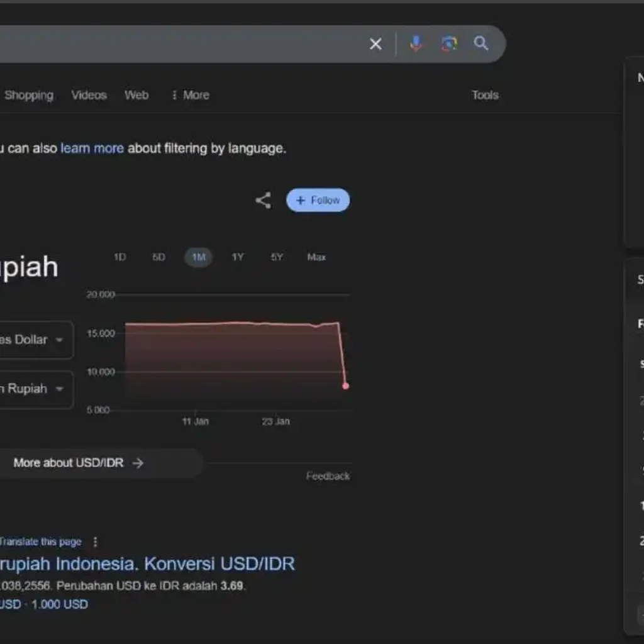
Task: Open the learn more link about language filtering
Action: [x=92, y=148]
